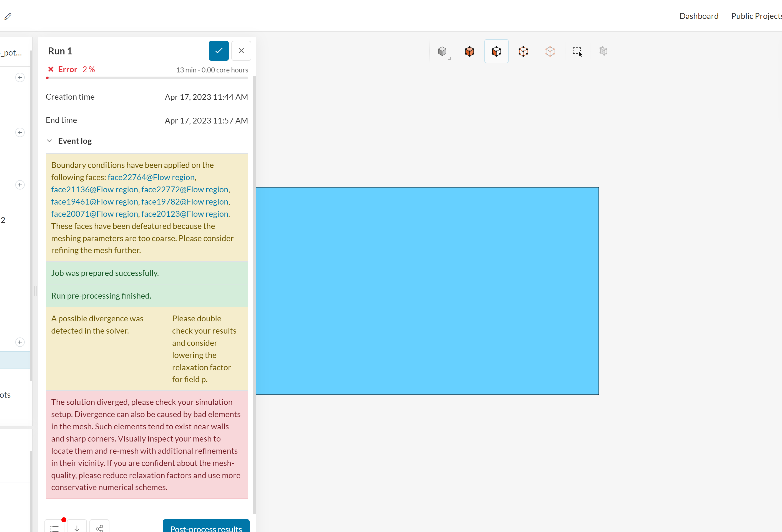782x532 pixels.
Task: Click the blue model face in the viewer
Action: tap(427, 291)
